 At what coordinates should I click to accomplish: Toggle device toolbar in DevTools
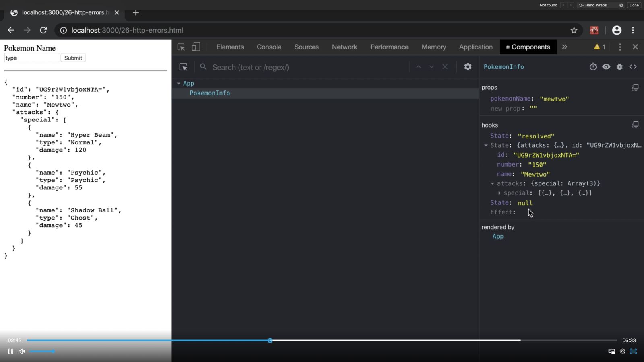click(196, 47)
